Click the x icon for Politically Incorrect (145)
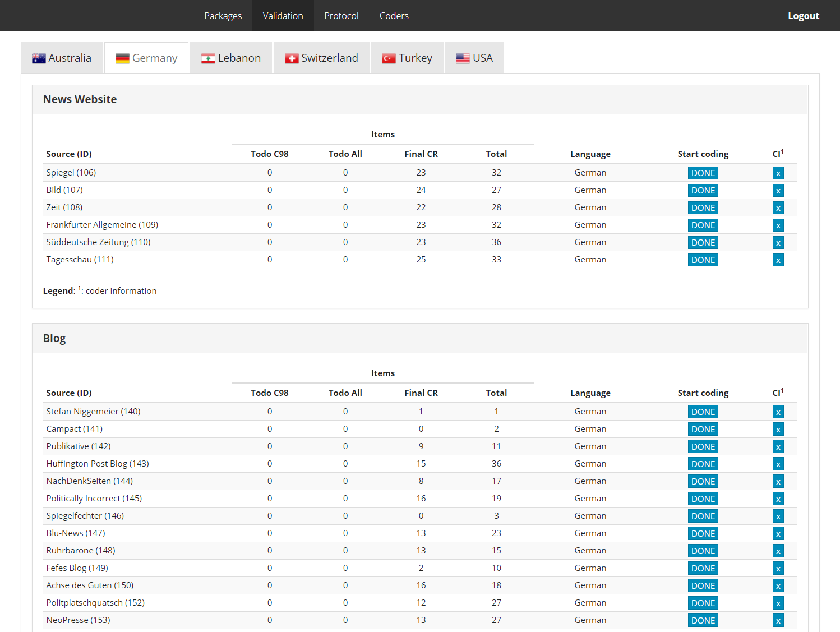 778,499
